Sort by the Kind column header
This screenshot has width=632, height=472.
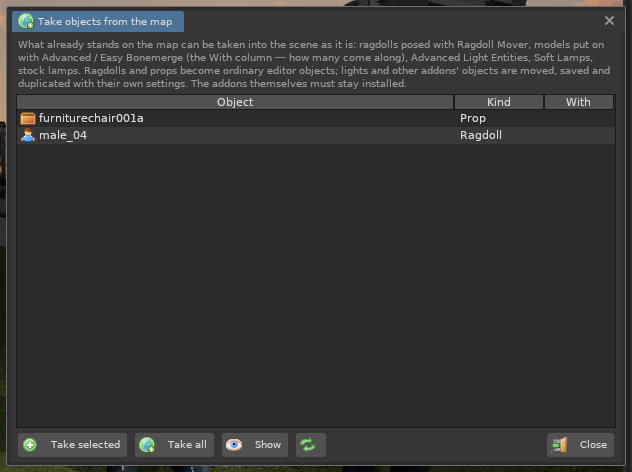[499, 102]
